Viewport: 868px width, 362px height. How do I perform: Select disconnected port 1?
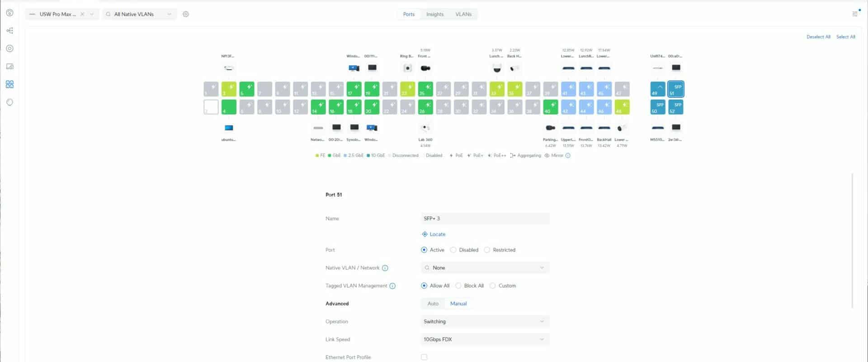(211, 89)
